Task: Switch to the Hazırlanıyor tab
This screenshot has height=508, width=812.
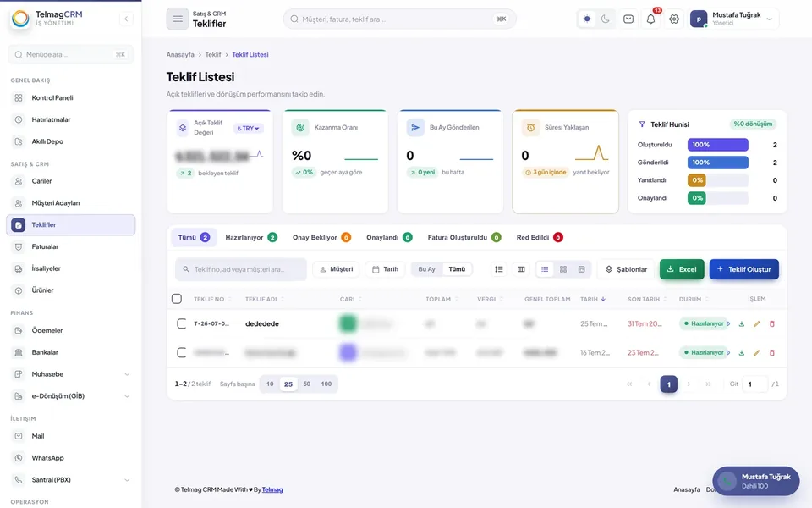Action: [x=251, y=237]
